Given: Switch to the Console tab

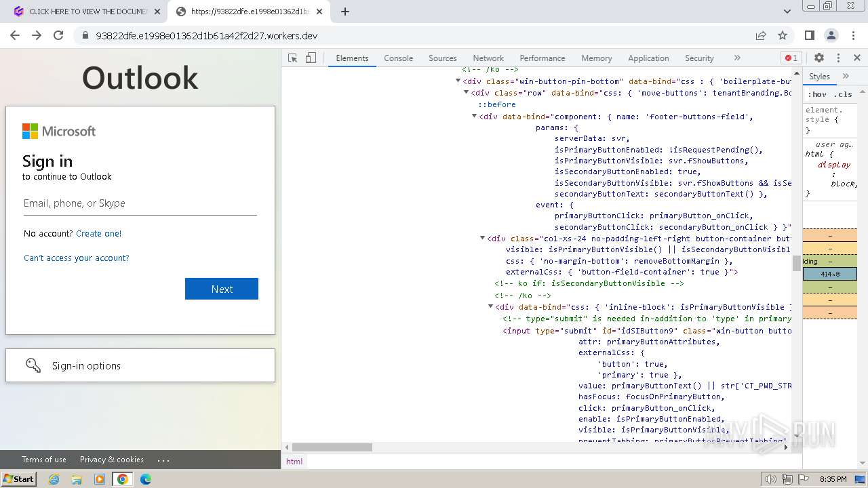Looking at the screenshot, I should 399,58.
